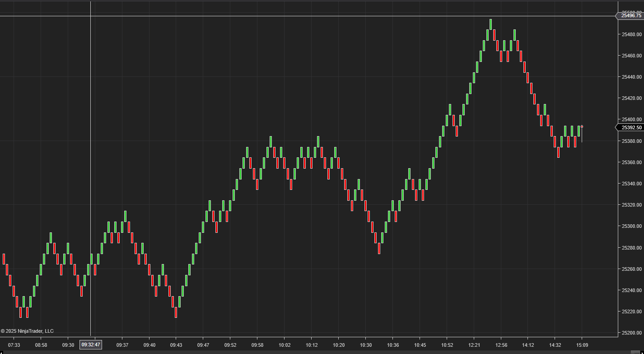Select the last price marker on current bar
This screenshot has height=354, width=644.
click(x=582, y=127)
